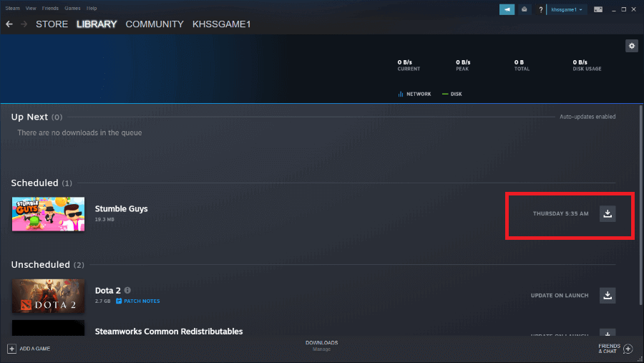
Task: Open Dota 2 thumbnail
Action: point(48,296)
